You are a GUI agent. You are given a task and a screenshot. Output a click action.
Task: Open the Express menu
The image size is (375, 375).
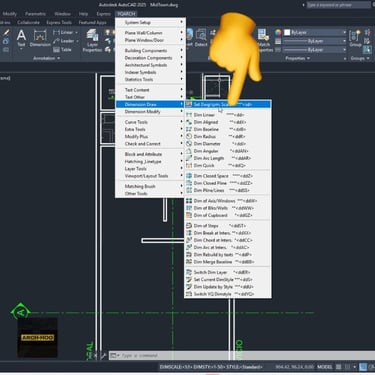[x=103, y=14]
